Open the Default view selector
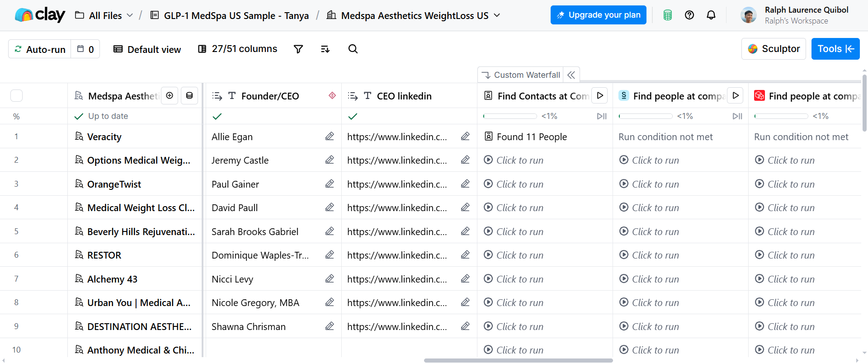The width and height of the screenshot is (868, 363). [147, 49]
